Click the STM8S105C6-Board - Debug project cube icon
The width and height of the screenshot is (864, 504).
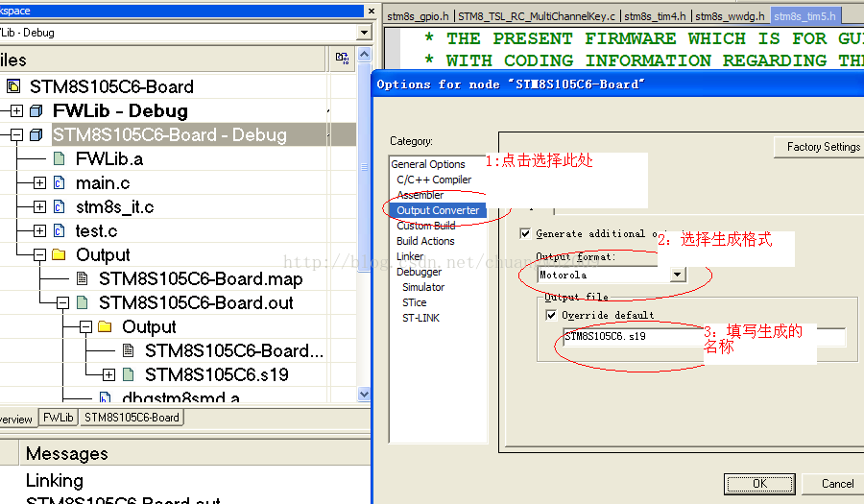click(36, 135)
